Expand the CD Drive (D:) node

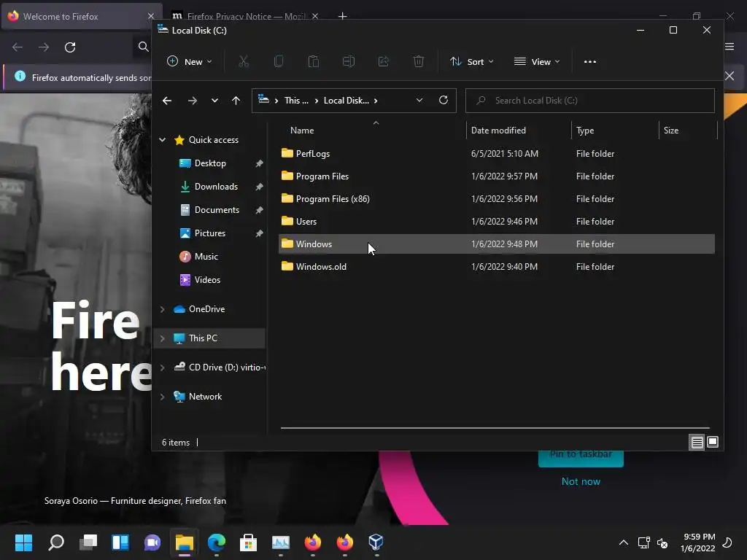tap(163, 367)
